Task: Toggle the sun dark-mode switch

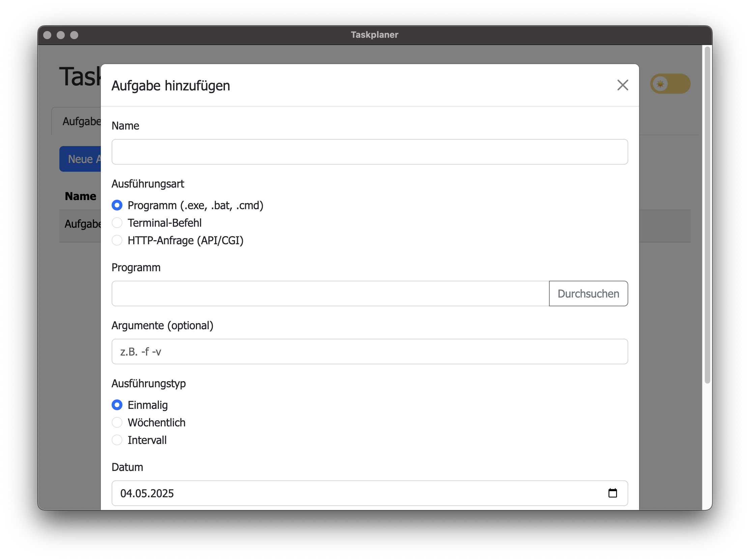Action: 670,84
